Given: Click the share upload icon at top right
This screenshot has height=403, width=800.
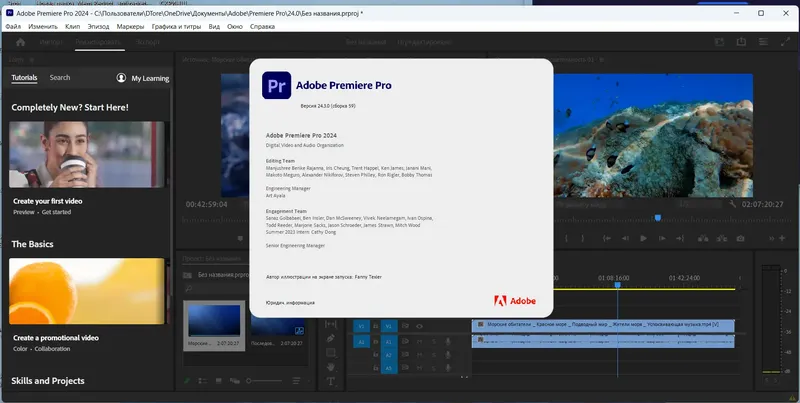Looking at the screenshot, I should (x=741, y=42).
